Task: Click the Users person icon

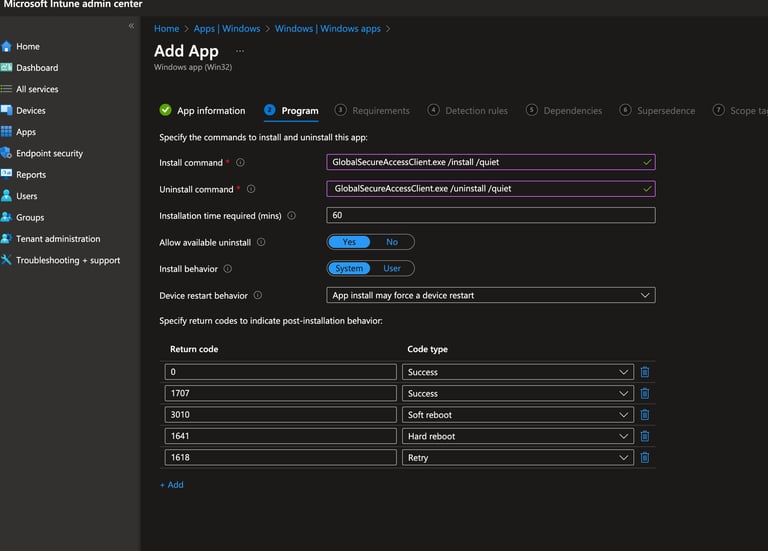Action: pos(6,196)
